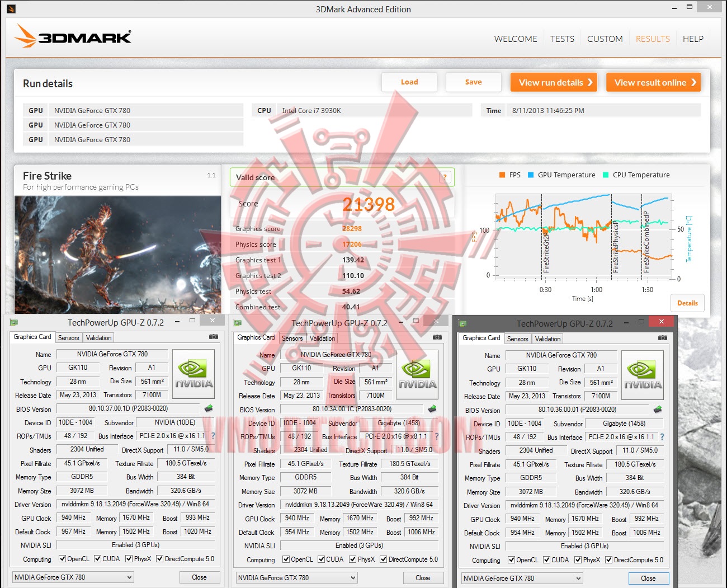Click middle GPU-Z title bar app icon
727x588 pixels.
(238, 323)
